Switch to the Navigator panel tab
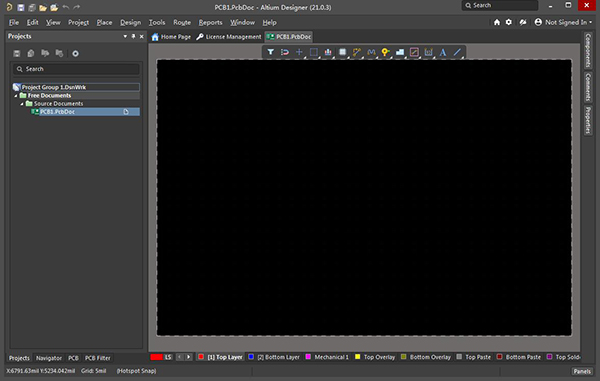The height and width of the screenshot is (381, 600). click(x=49, y=358)
